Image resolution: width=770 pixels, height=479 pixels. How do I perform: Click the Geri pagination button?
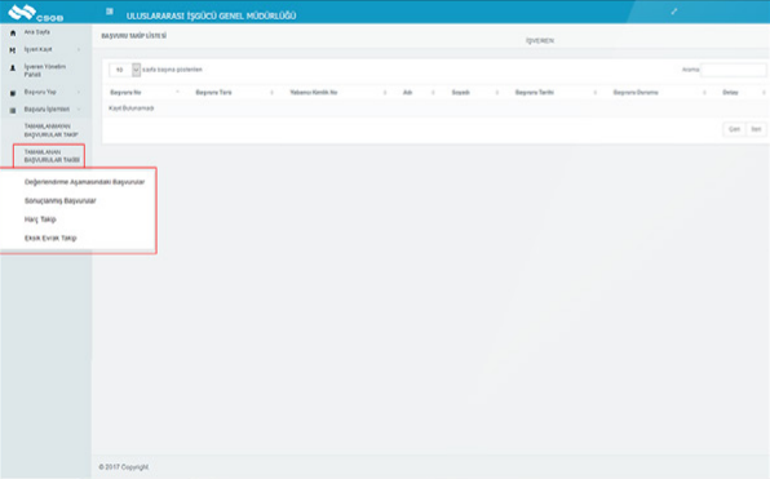[x=734, y=129]
